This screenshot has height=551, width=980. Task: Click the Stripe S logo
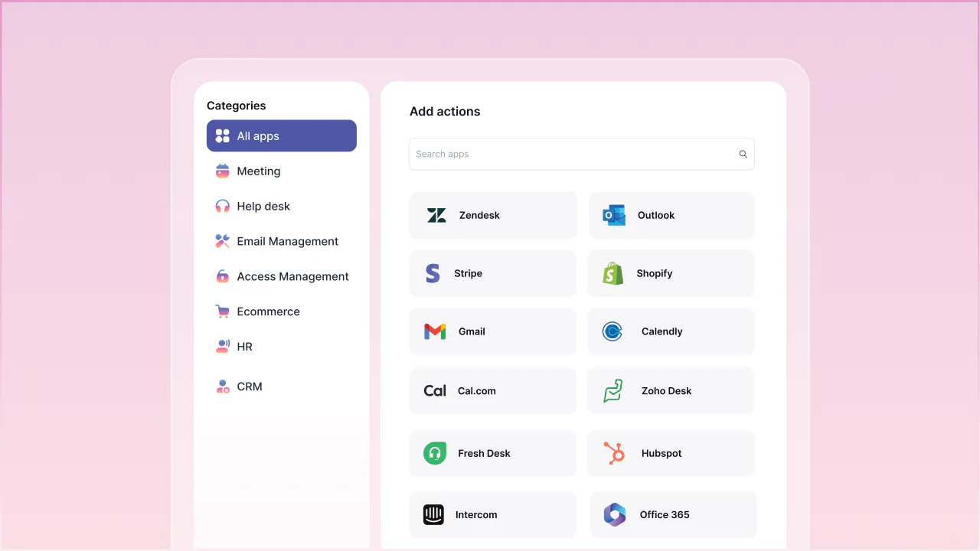pyautogui.click(x=433, y=273)
